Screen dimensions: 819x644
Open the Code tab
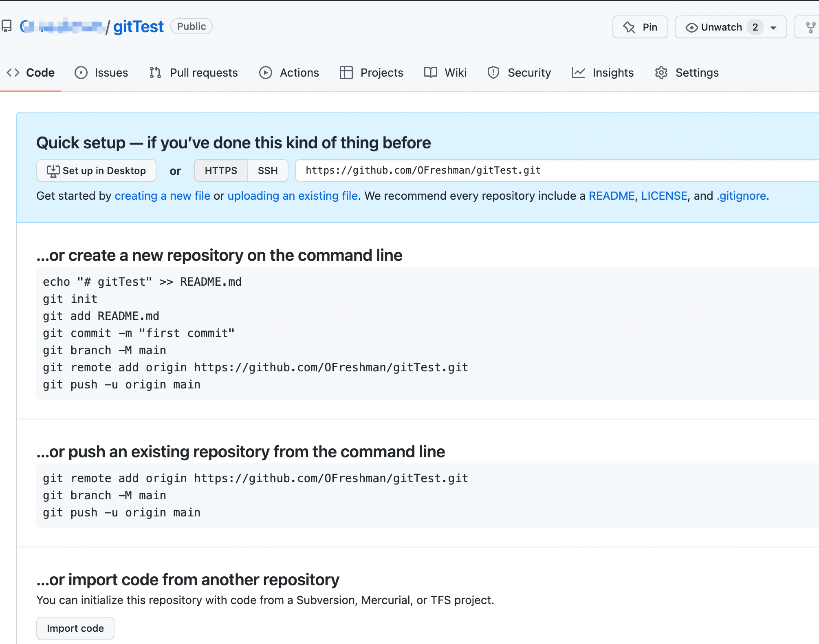(x=31, y=73)
